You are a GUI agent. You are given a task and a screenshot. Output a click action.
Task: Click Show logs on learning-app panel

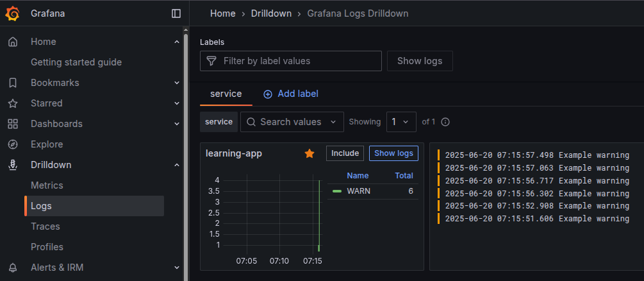coord(394,153)
